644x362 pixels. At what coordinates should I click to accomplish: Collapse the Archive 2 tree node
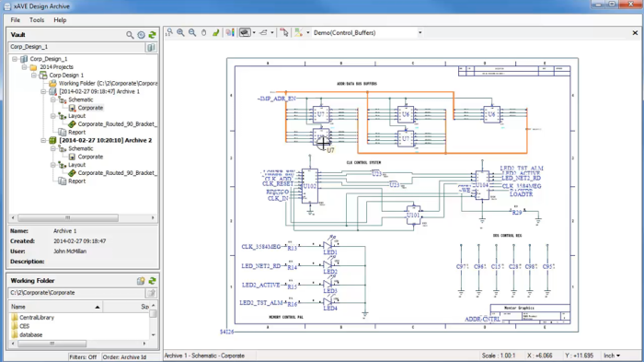pos(43,140)
